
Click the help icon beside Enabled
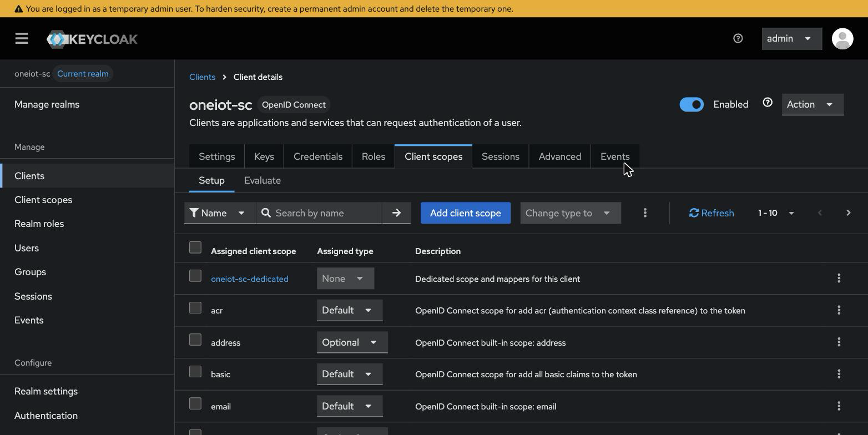pyautogui.click(x=767, y=103)
